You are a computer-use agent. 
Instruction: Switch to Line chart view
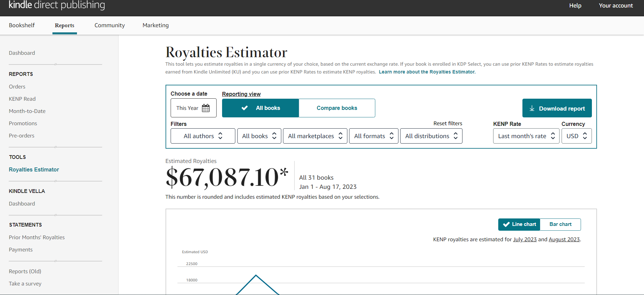pyautogui.click(x=519, y=224)
